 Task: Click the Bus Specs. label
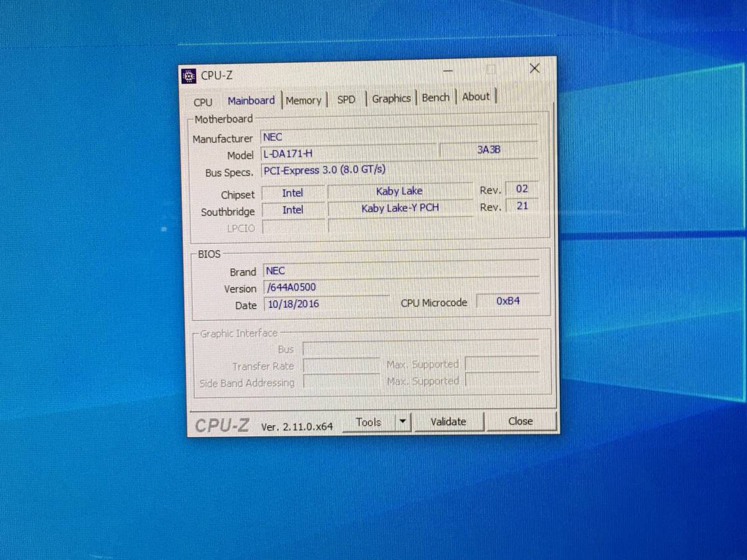[x=229, y=173]
